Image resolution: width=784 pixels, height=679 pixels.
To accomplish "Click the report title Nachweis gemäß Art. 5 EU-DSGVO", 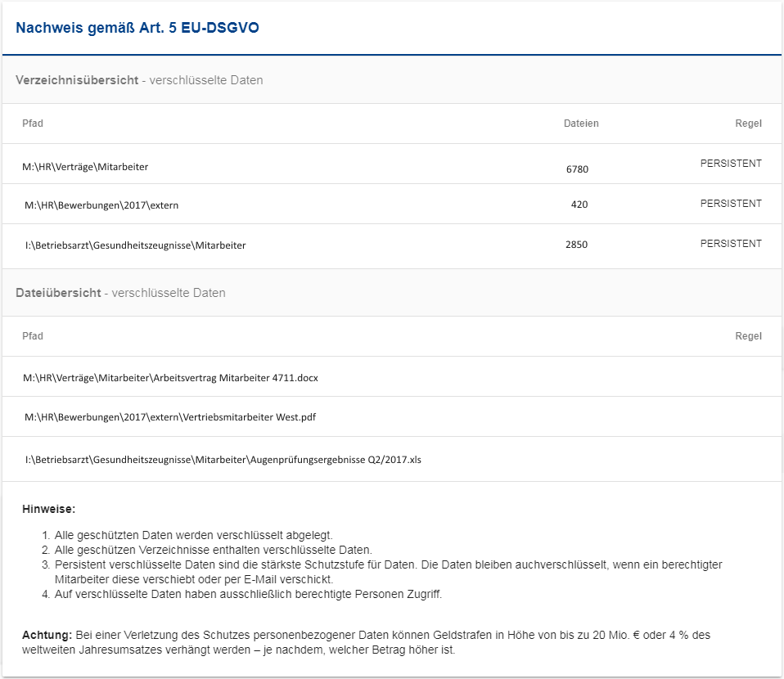I will [x=137, y=28].
